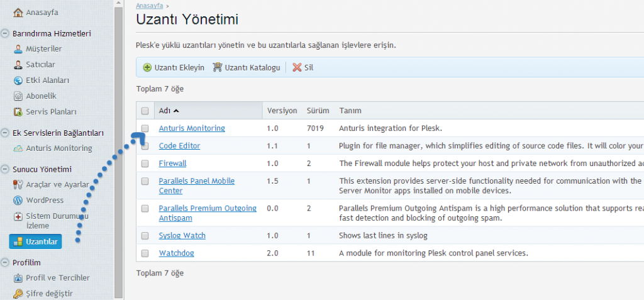644x300 pixels.
Task: Check the Code Editor row checkbox
Action: (145, 146)
